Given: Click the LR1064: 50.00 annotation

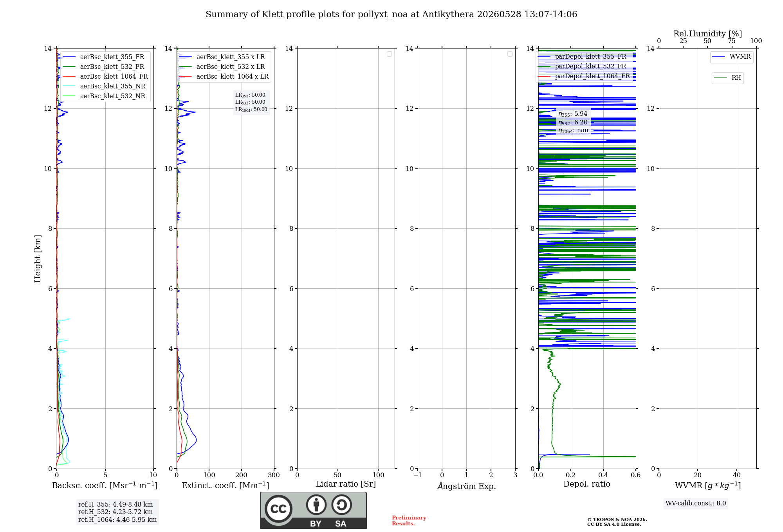Looking at the screenshot, I should pos(251,110).
